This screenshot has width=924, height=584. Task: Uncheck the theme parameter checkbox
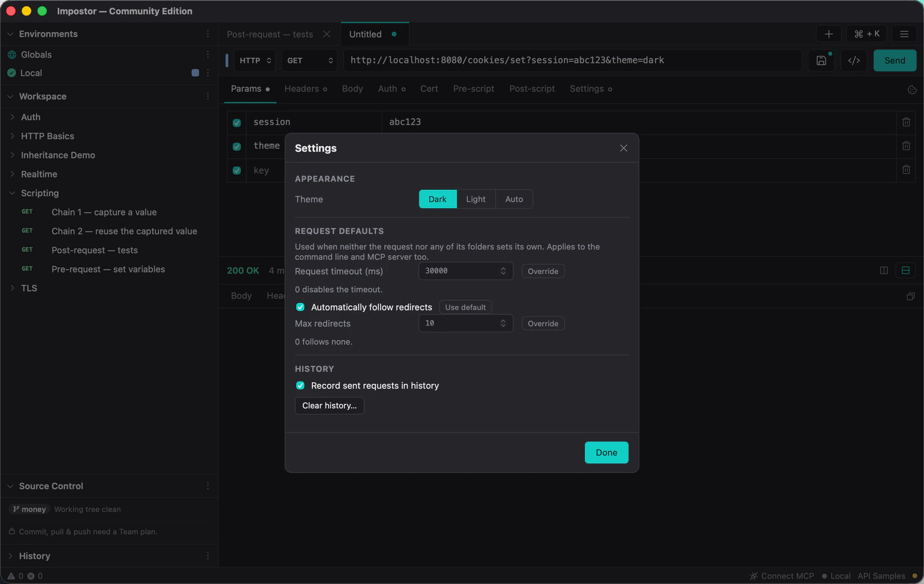(237, 147)
